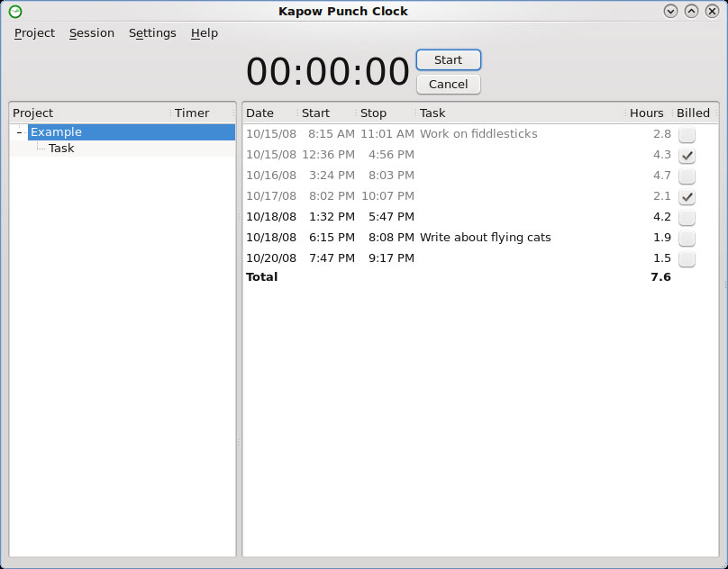Toggle billed for Write about flying cats session
Screen dimensions: 728x569
687,238
